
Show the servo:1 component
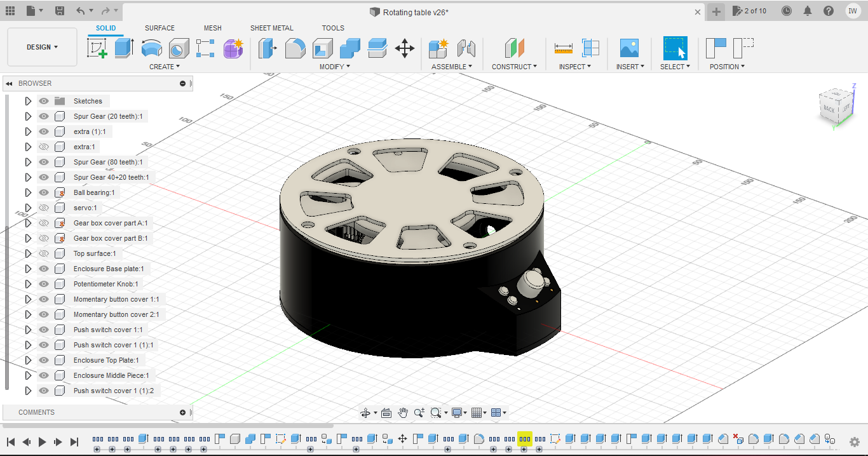[44, 208]
